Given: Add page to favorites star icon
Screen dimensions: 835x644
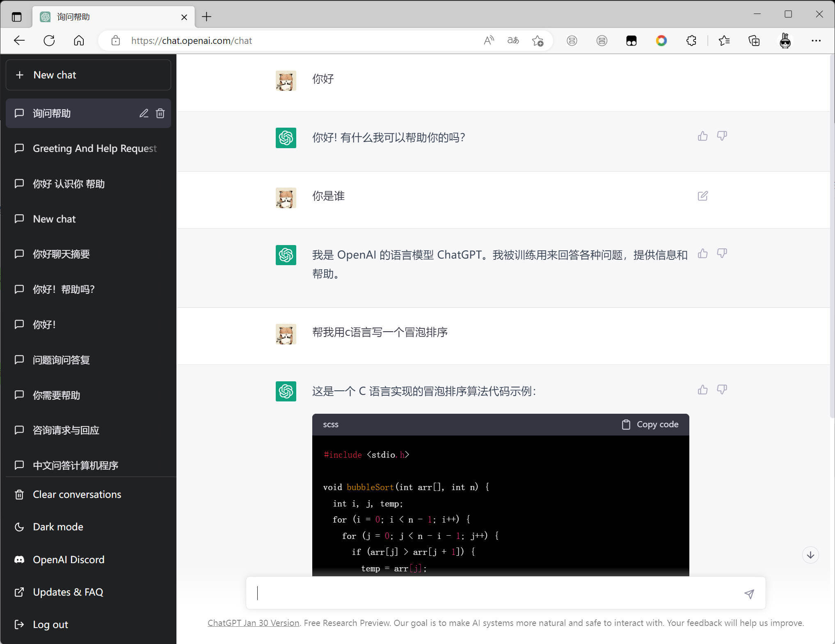Looking at the screenshot, I should [x=537, y=41].
